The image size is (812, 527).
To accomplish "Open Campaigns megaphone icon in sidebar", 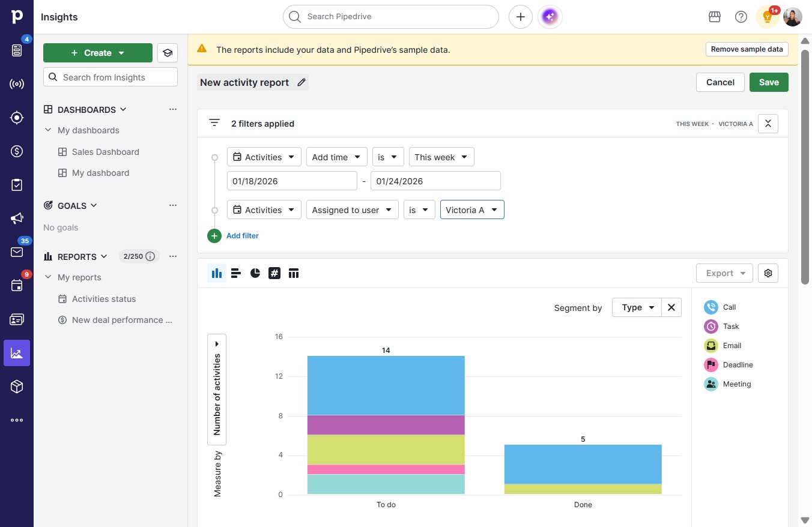I will point(17,218).
